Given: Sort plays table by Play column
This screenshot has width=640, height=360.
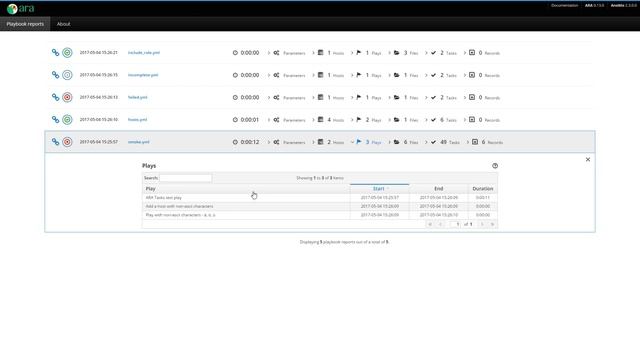Looking at the screenshot, I should [246, 189].
